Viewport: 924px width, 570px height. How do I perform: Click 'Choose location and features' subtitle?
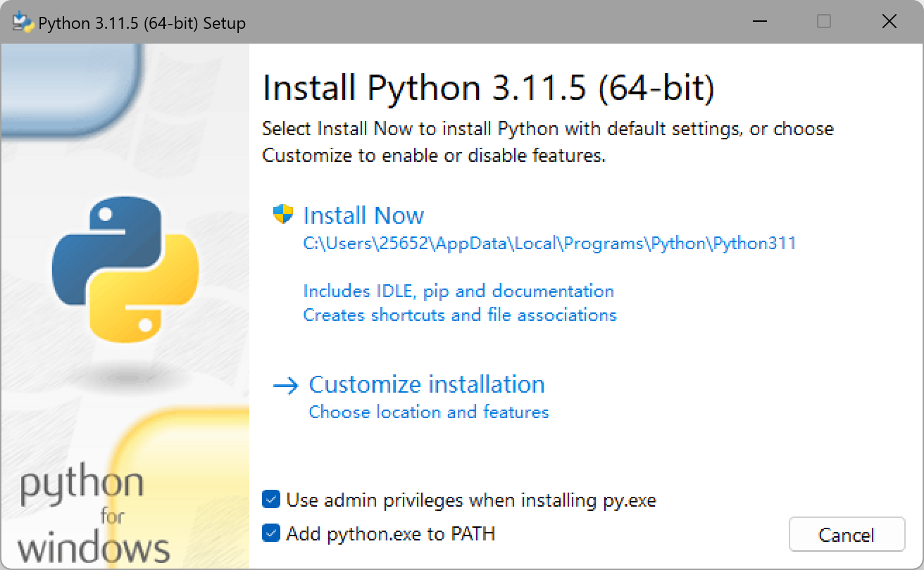[x=429, y=412]
